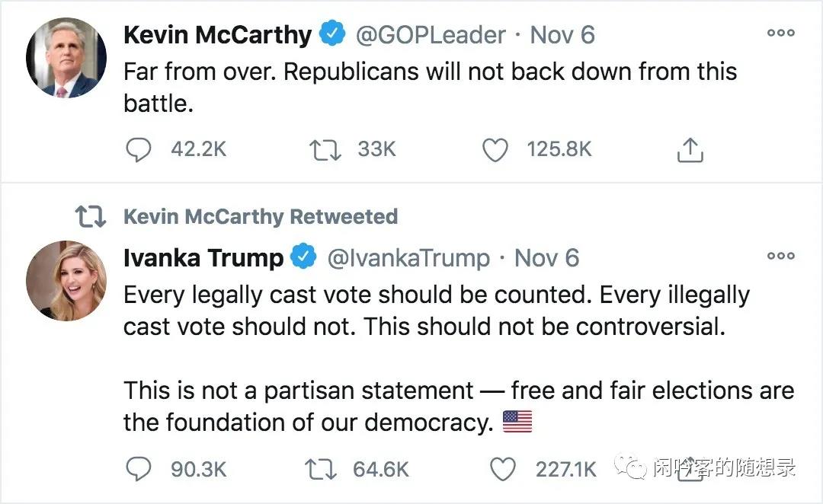The height and width of the screenshot is (504, 823).
Task: Open more options on Ivanka Trump's tweet
Action: pyautogui.click(x=780, y=257)
